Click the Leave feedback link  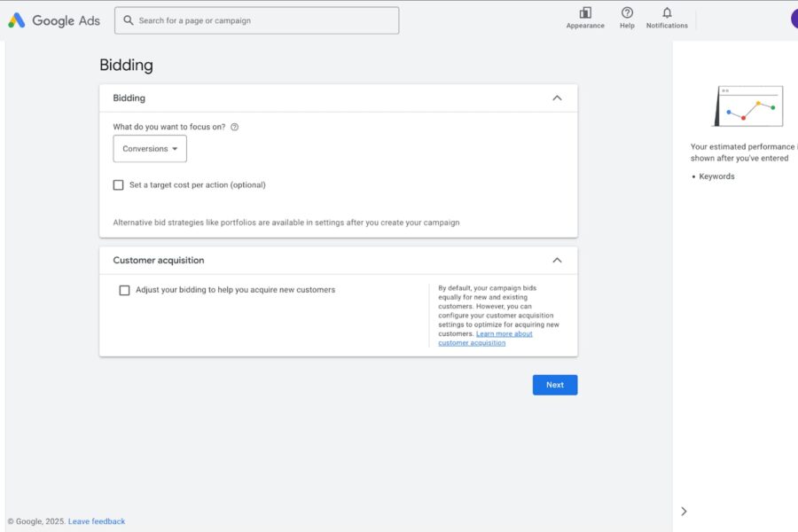97,521
